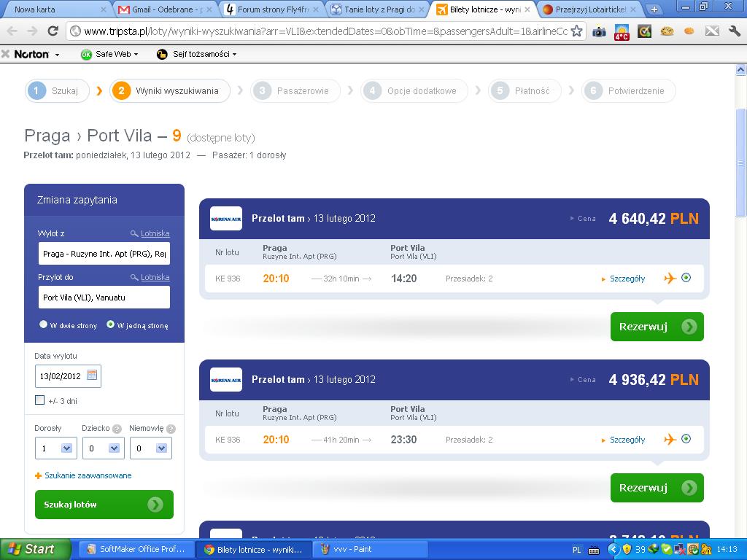Click the Data wylotu date field
Viewport: 747px width, 560px height.
coord(68,376)
